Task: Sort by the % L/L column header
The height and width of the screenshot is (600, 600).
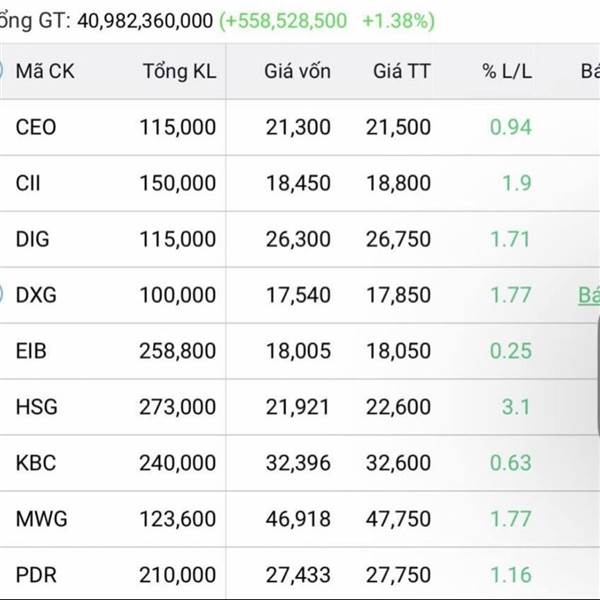Action: pos(506,71)
